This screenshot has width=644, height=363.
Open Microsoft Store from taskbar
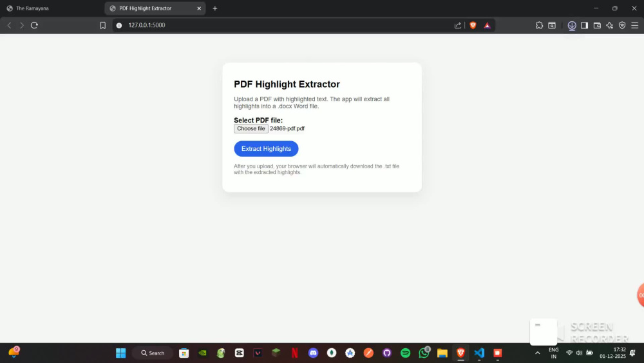pos(184,353)
